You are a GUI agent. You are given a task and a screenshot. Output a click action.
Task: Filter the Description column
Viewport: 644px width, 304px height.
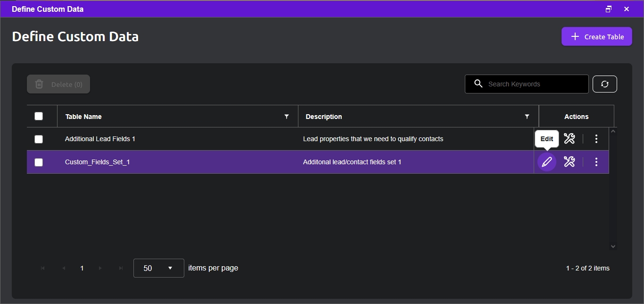pyautogui.click(x=527, y=116)
